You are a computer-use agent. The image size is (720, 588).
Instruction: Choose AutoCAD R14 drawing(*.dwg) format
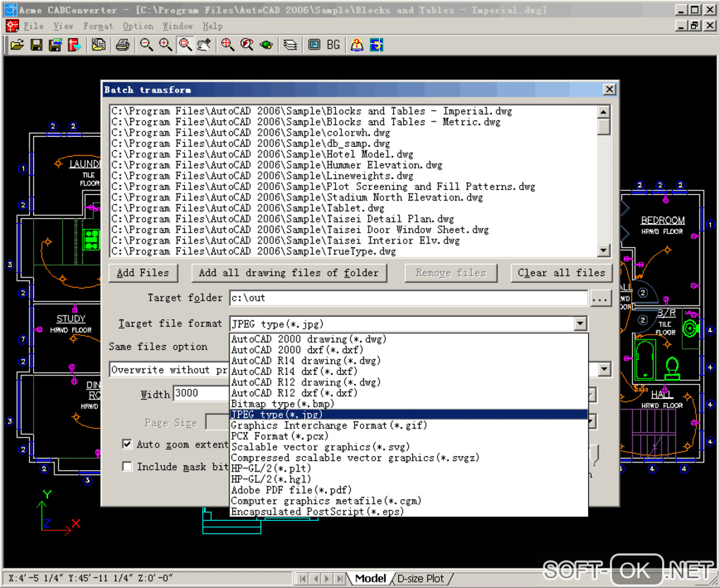pyautogui.click(x=409, y=361)
